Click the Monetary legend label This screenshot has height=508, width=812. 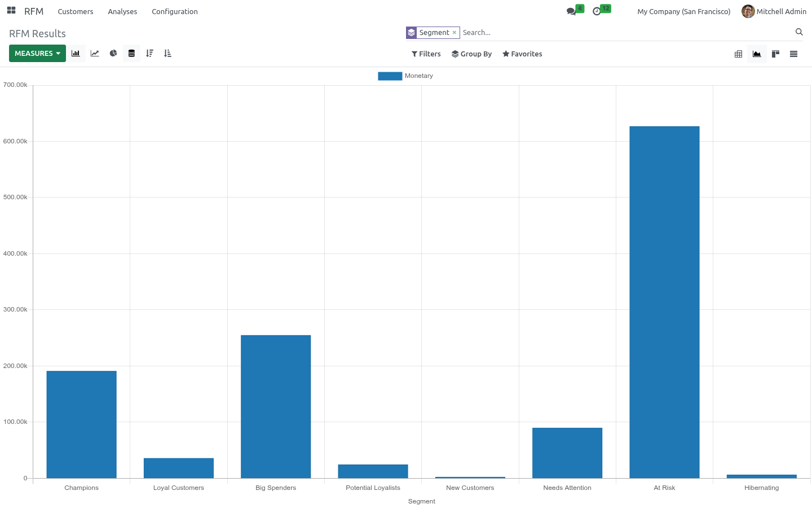[419, 76]
